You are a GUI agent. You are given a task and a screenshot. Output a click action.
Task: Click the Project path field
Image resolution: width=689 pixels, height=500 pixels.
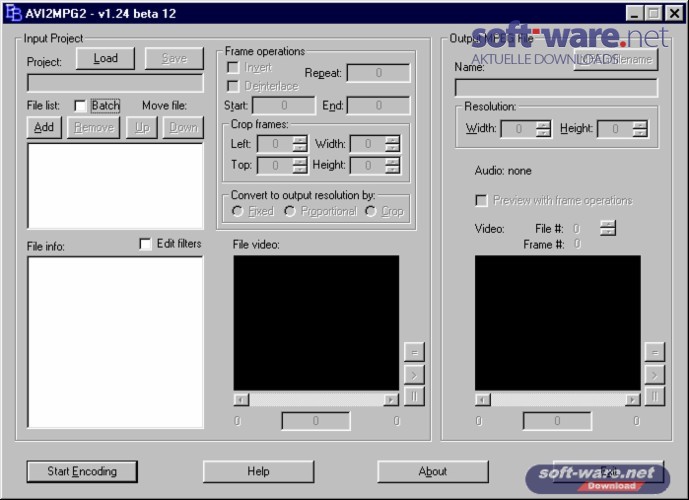[116, 83]
